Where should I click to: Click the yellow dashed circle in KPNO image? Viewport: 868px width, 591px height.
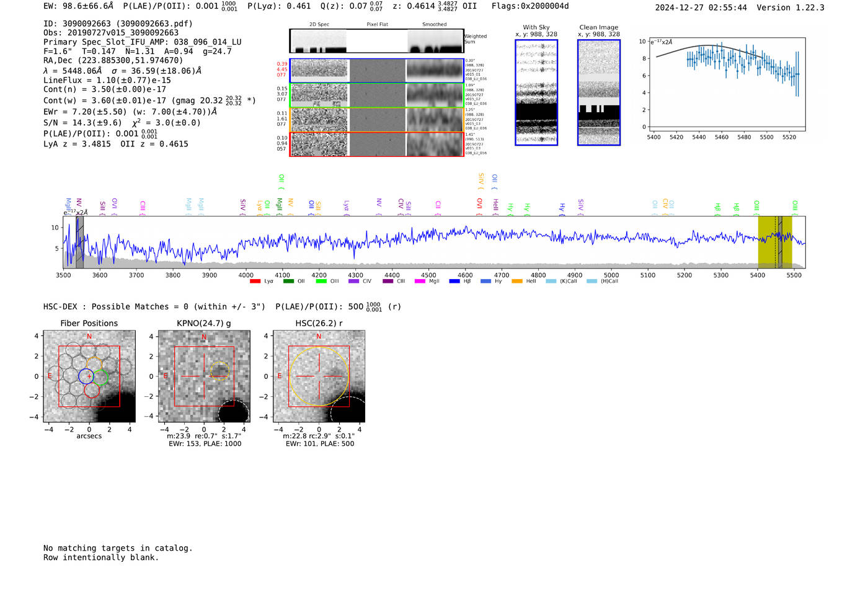point(219,371)
